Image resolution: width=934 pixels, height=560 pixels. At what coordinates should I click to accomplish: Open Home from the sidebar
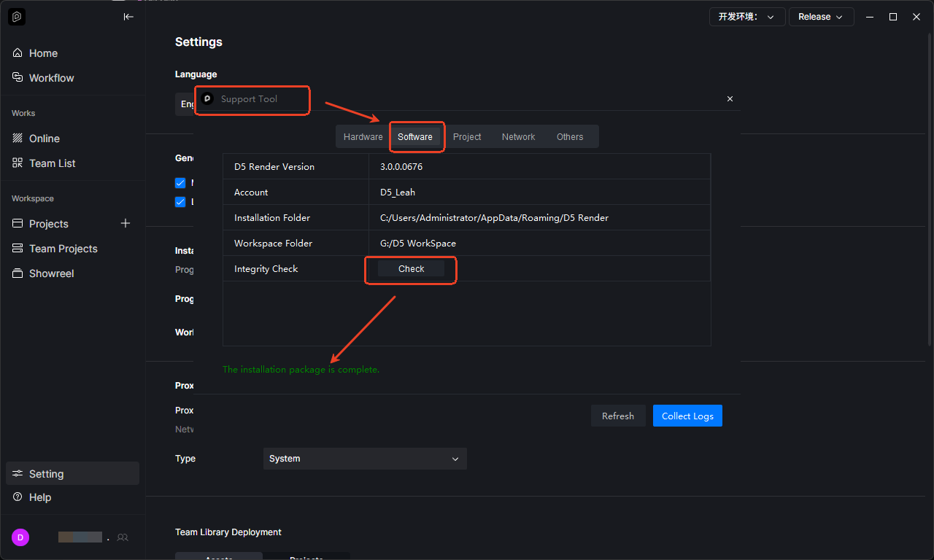pyautogui.click(x=43, y=53)
